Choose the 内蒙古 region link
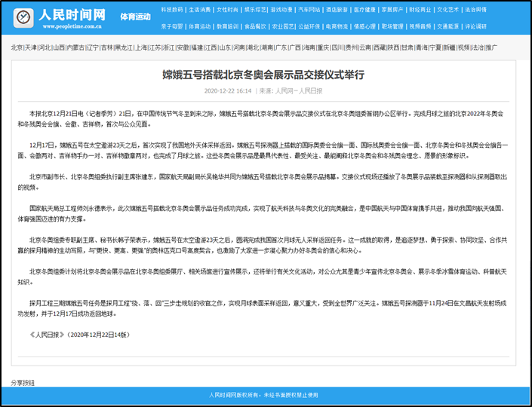The width and height of the screenshot is (532, 407). pyautogui.click(x=75, y=47)
